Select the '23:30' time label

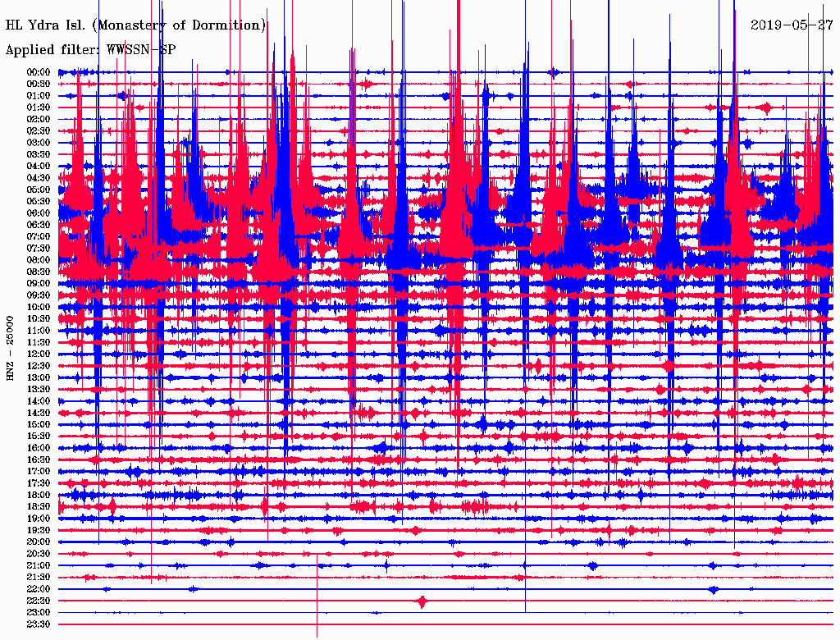[39, 624]
